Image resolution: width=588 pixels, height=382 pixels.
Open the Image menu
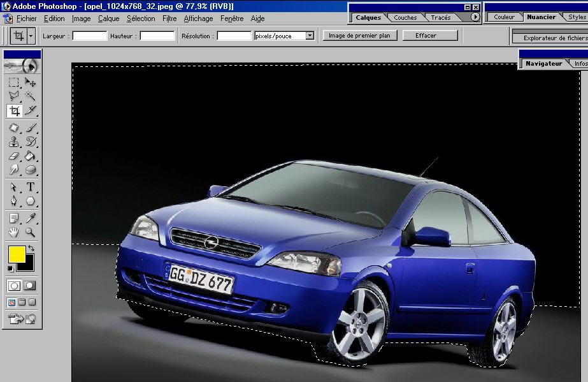[81, 18]
